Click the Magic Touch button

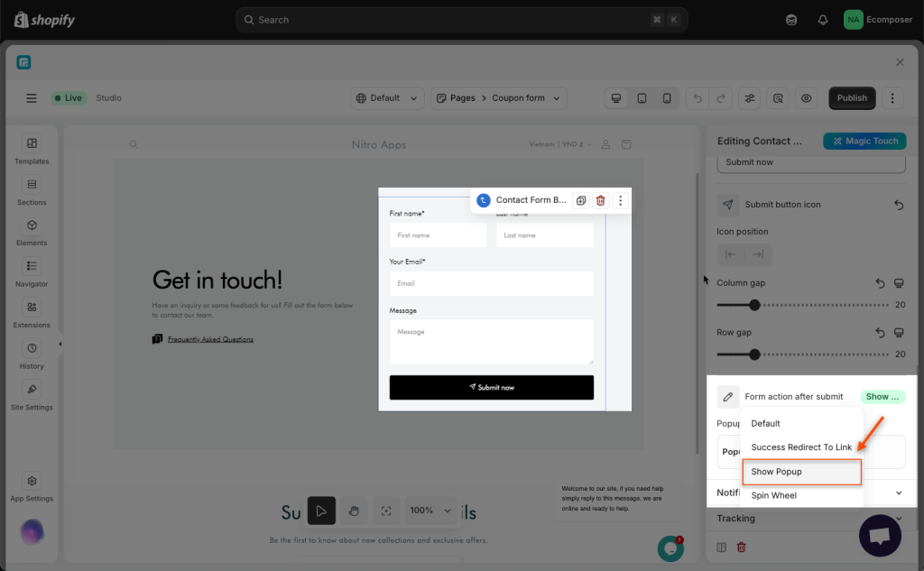(864, 141)
